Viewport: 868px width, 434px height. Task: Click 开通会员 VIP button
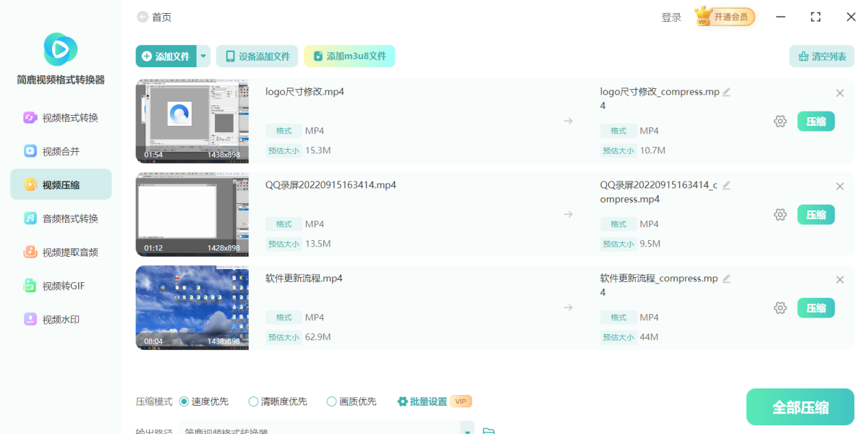(x=725, y=17)
